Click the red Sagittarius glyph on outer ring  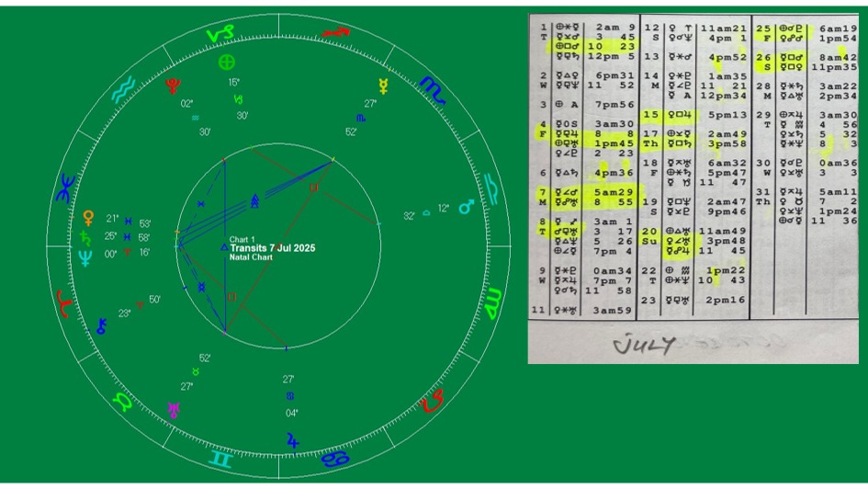point(336,33)
